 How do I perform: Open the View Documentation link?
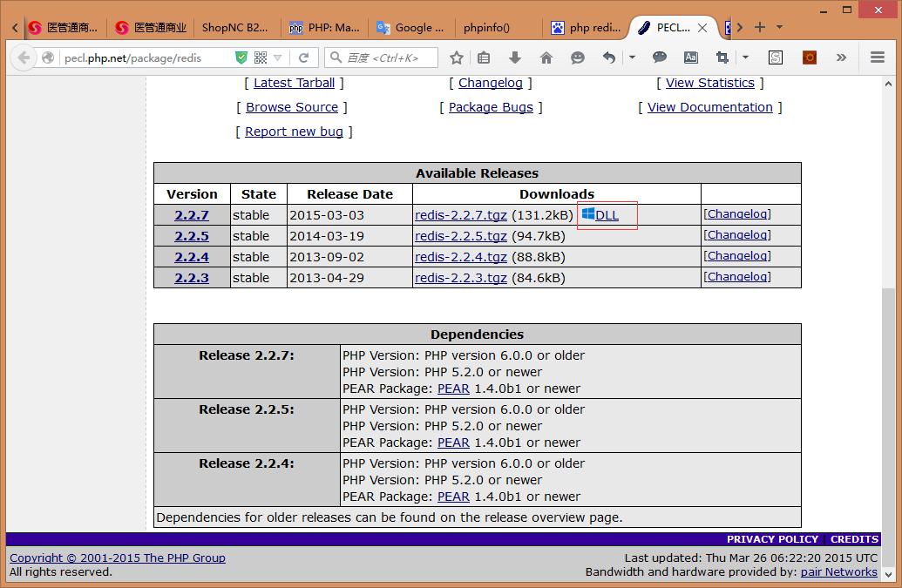709,107
